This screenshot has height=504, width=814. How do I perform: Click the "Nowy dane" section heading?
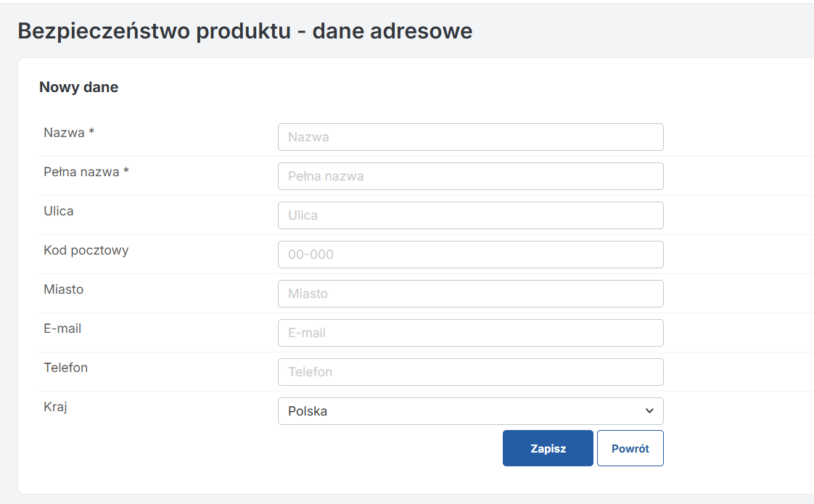click(78, 88)
